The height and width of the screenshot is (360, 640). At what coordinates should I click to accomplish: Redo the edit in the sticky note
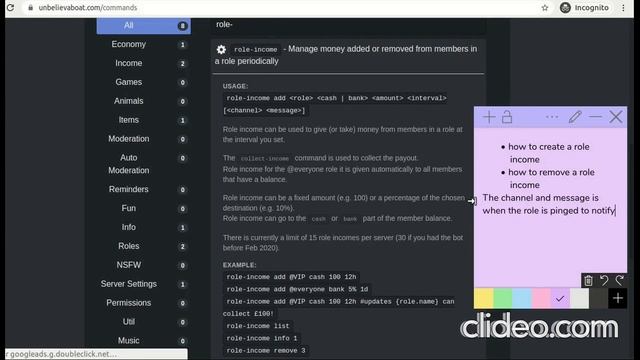click(620, 280)
